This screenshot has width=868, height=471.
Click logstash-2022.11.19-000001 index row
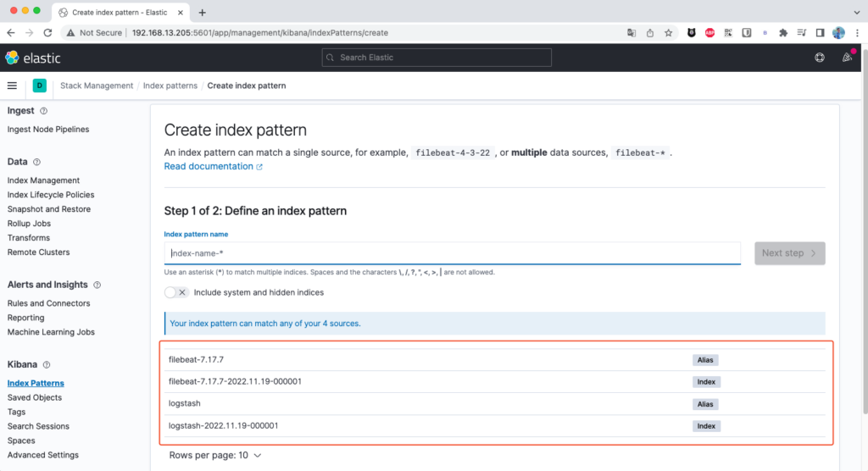[x=495, y=426]
